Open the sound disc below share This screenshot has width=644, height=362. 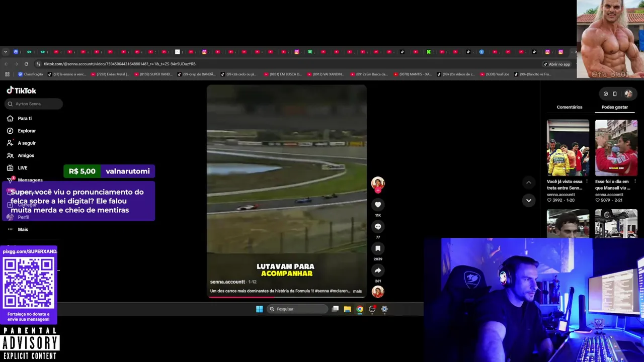[x=378, y=292]
